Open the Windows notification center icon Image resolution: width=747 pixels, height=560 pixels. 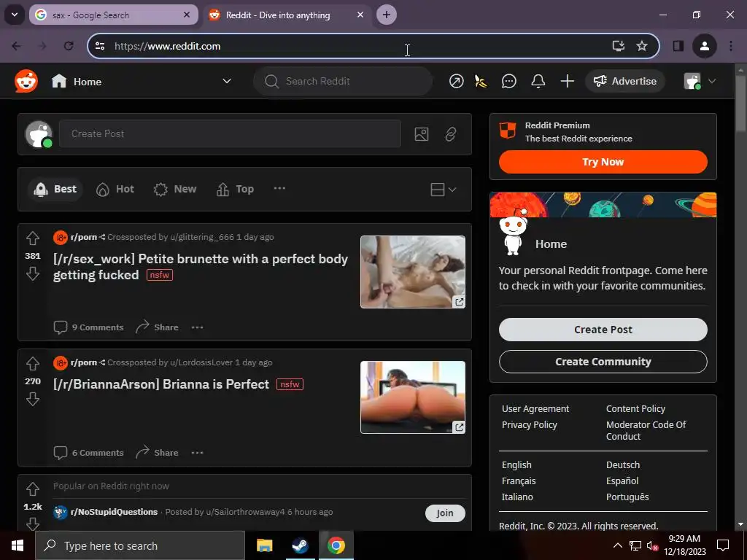pyautogui.click(x=723, y=545)
